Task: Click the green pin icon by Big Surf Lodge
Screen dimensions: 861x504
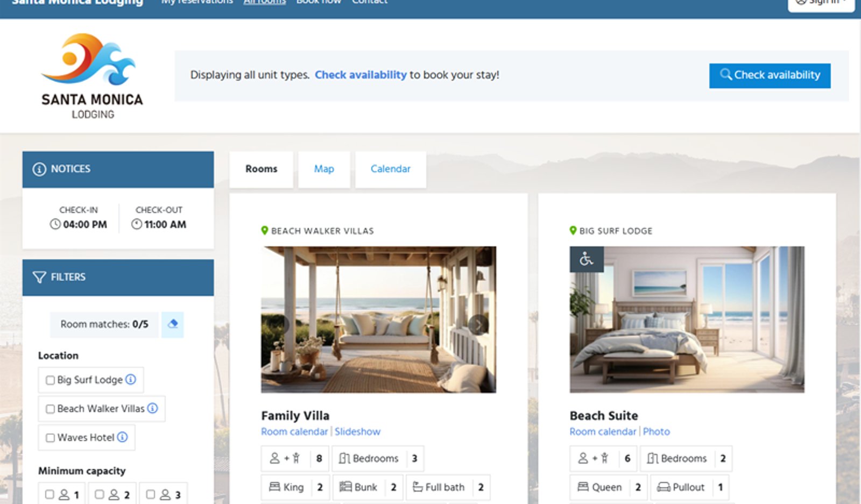Action: tap(573, 230)
